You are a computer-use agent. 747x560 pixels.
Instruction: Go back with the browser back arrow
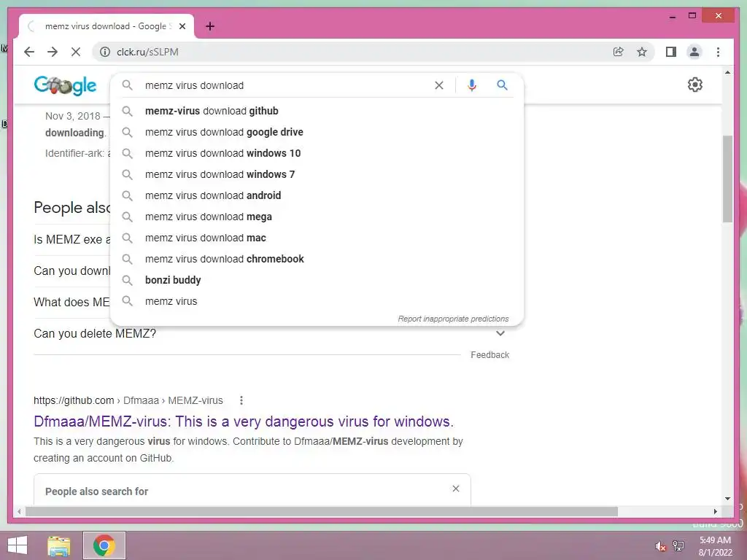tap(29, 52)
